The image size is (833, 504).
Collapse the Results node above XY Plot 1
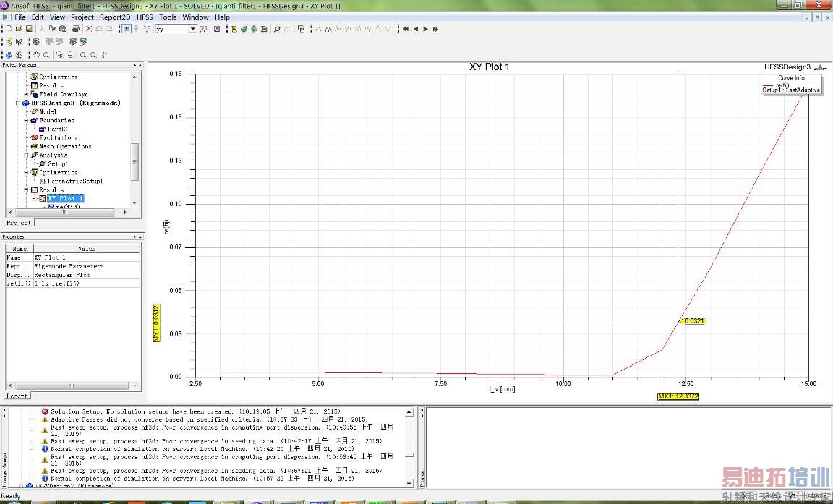click(x=27, y=189)
